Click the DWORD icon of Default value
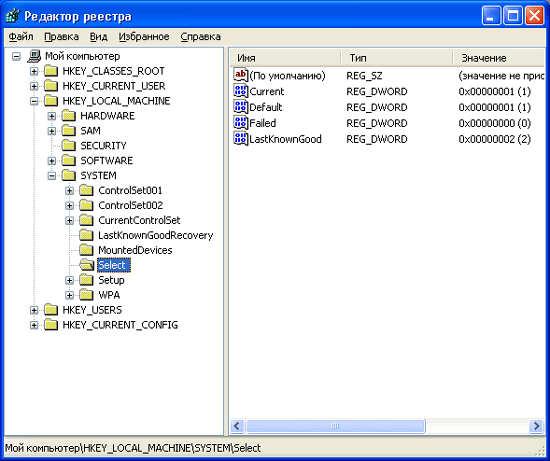 241,107
